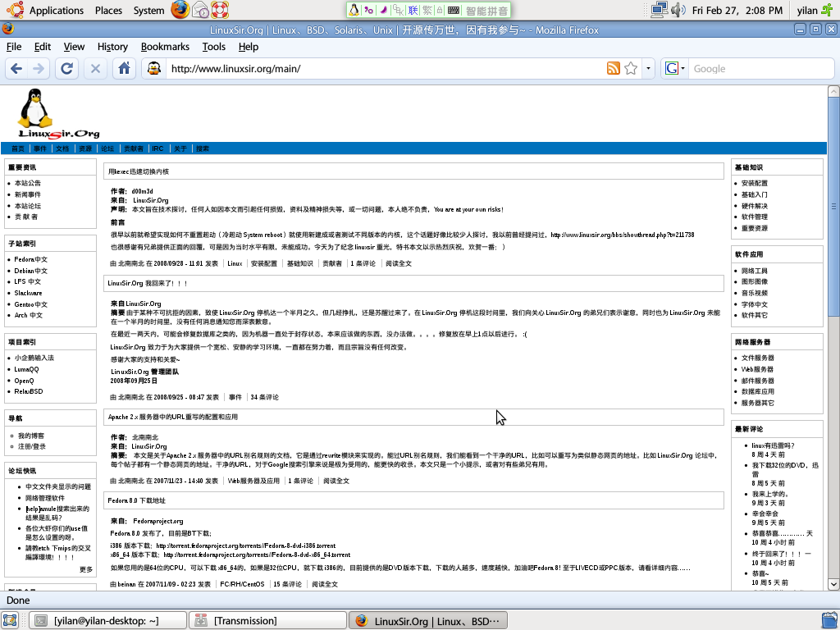The width and height of the screenshot is (840, 630).
Task: Click the scrollbar up arrow
Action: (x=833, y=91)
